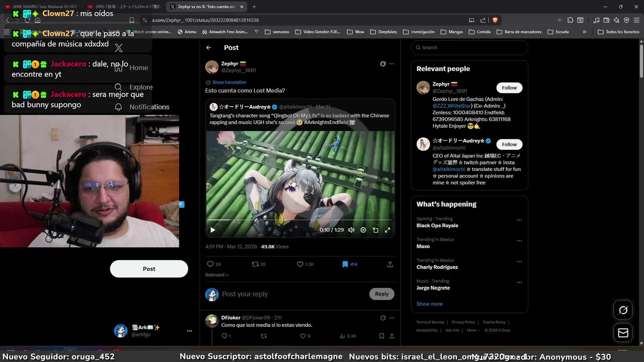Image resolution: width=644 pixels, height=362 pixels.
Task: Open the Animu bookmark
Action: (x=187, y=32)
